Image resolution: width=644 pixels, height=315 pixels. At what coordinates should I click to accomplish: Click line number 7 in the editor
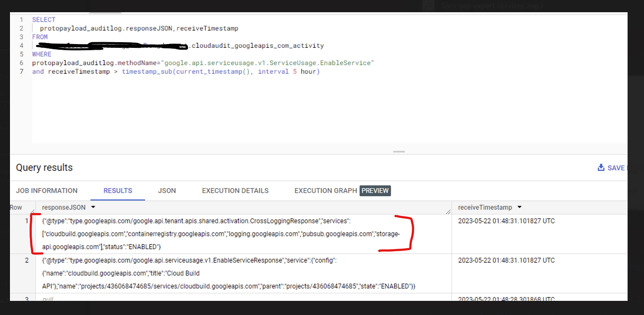21,71
